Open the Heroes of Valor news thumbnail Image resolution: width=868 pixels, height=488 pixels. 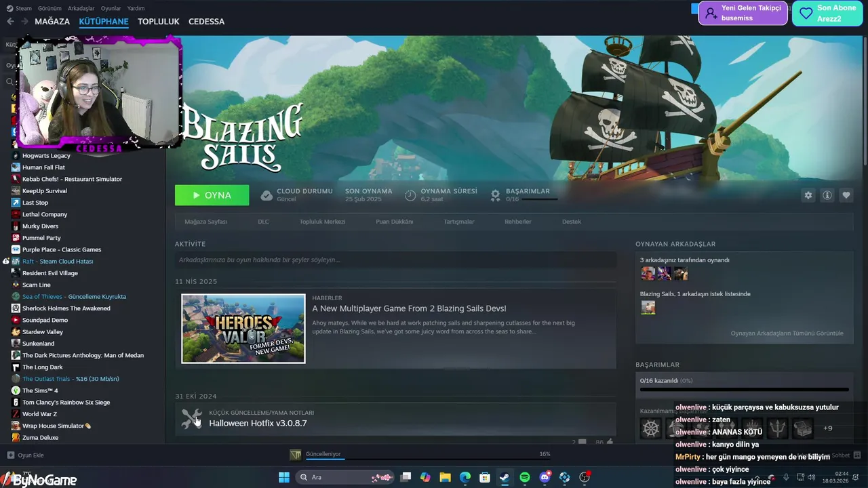point(243,329)
